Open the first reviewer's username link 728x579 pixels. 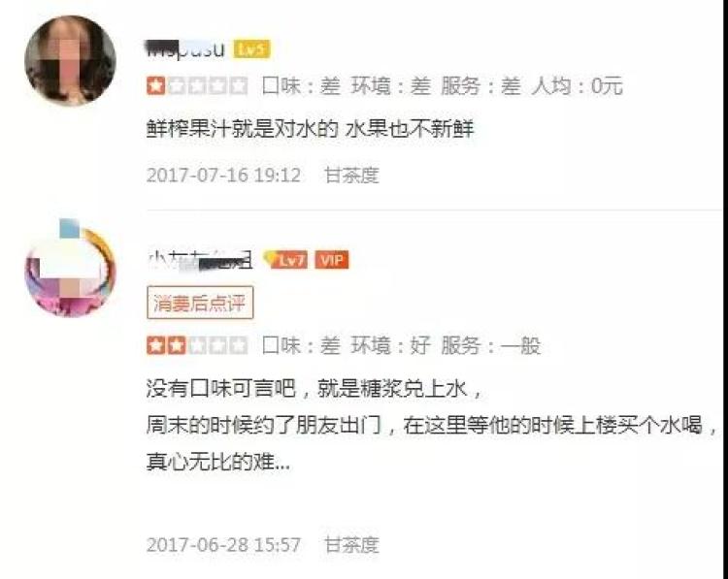[x=185, y=49]
